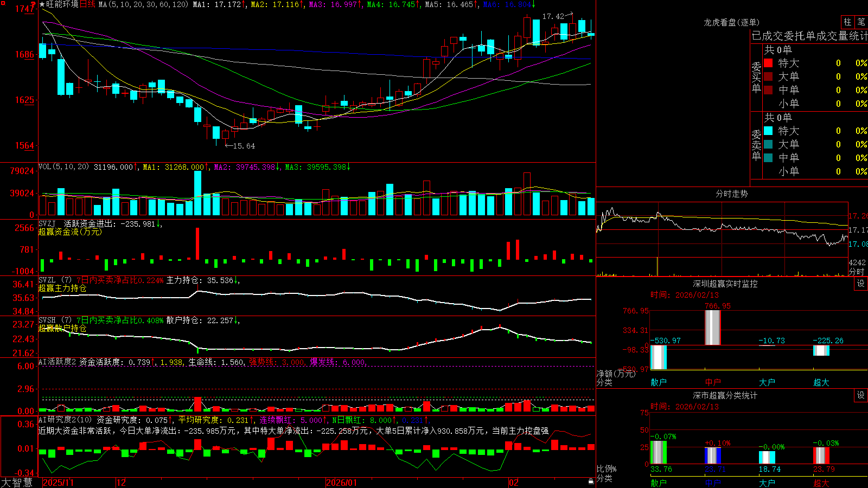Click the 分时走势 panel title

[x=731, y=194]
